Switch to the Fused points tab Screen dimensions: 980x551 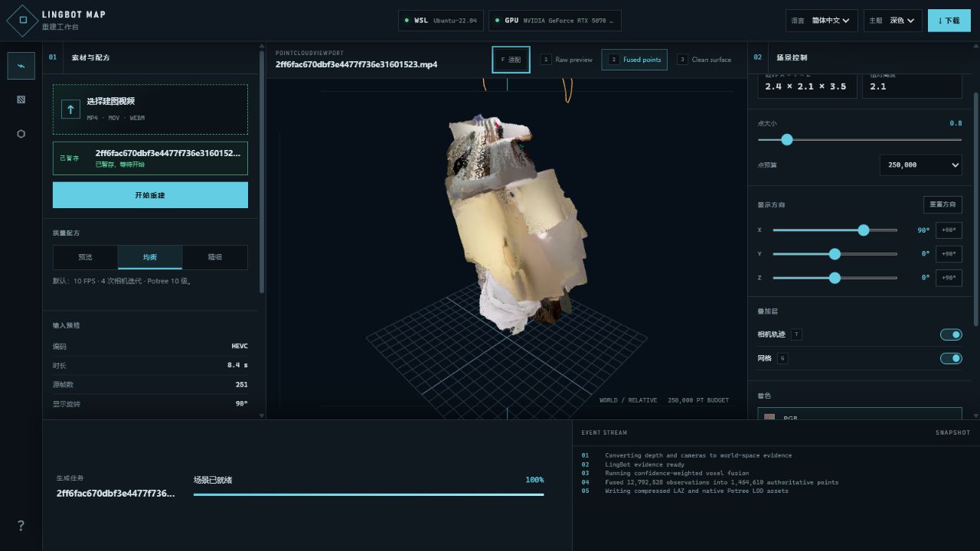pyautogui.click(x=634, y=60)
